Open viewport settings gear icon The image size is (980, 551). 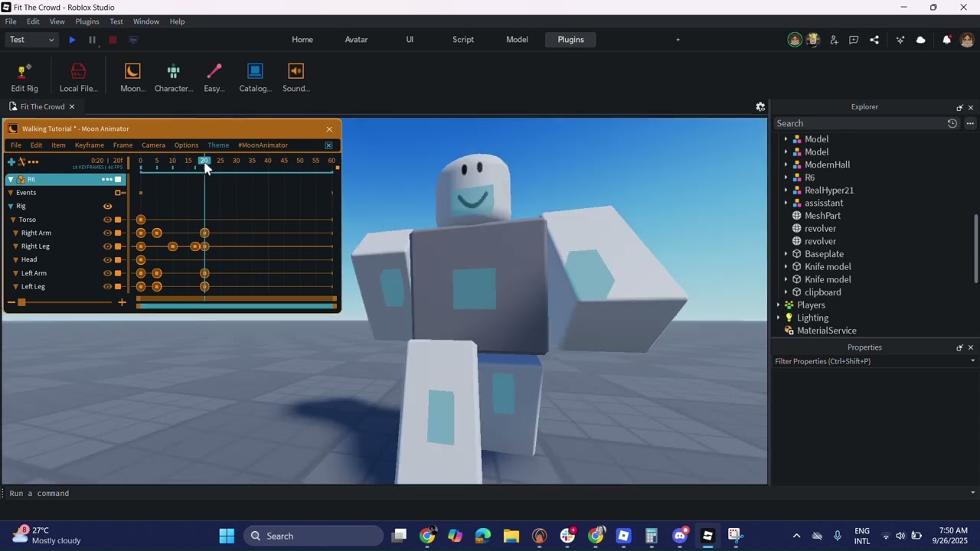tap(760, 106)
